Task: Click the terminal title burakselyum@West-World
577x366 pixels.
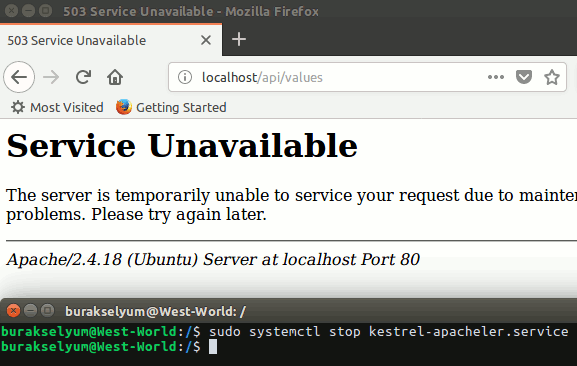Action: [x=155, y=312]
